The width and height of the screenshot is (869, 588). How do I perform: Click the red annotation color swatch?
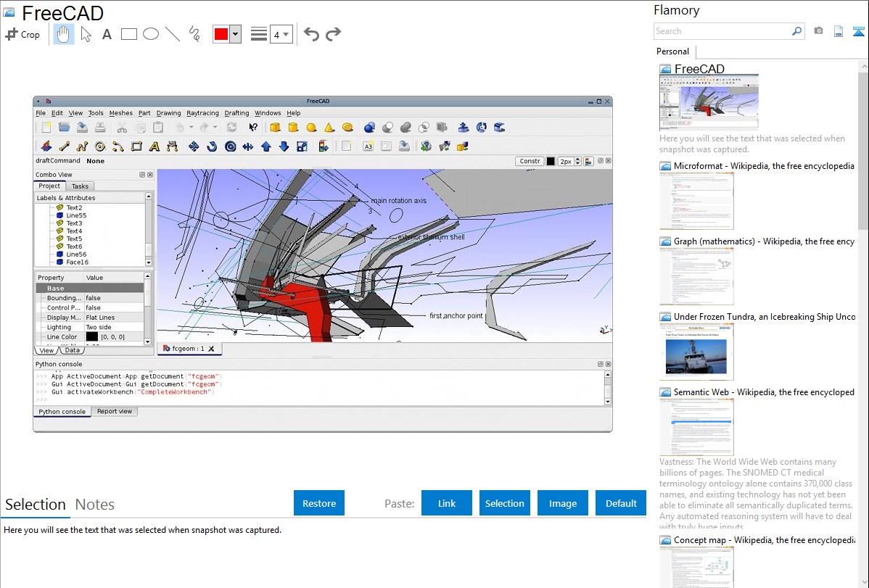[x=221, y=34]
